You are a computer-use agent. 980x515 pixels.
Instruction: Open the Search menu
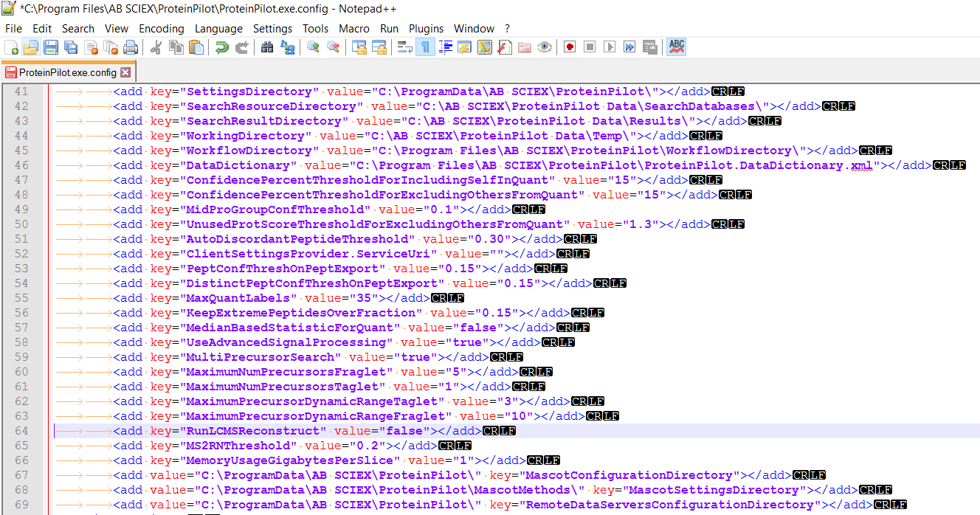[78, 29]
